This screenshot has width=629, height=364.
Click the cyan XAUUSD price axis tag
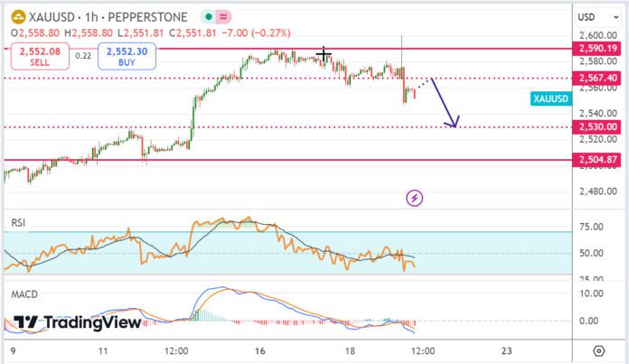click(x=551, y=98)
